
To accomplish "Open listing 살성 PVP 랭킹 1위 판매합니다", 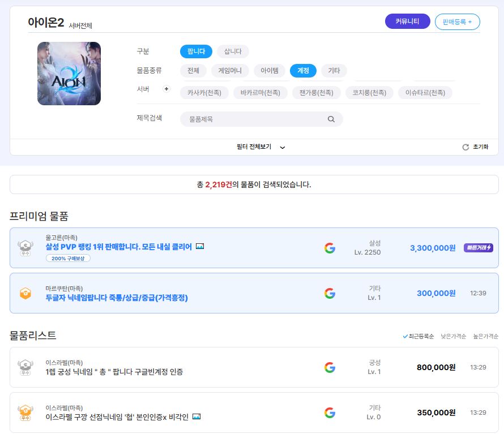I will tap(118, 247).
